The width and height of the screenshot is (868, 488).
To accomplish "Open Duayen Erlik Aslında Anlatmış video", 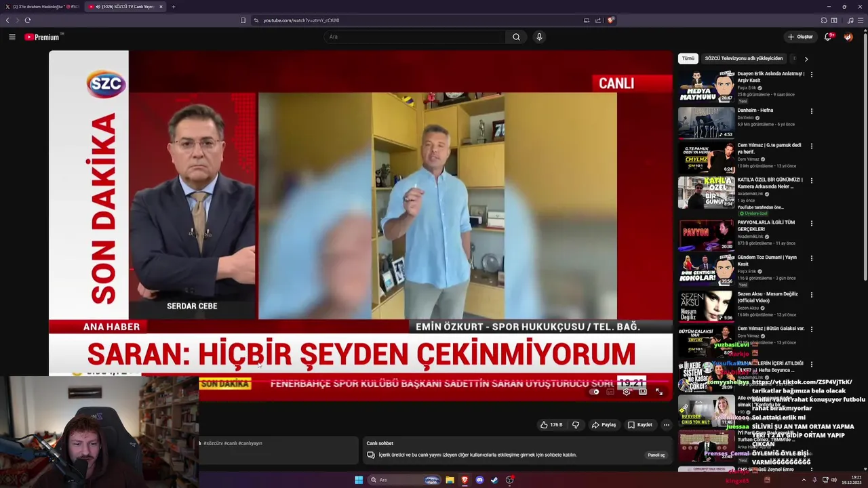I will tap(707, 86).
